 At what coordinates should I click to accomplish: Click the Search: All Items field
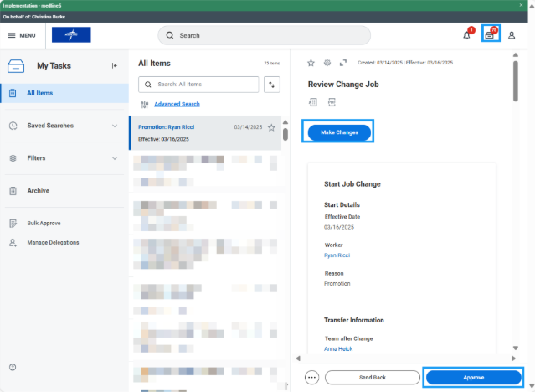click(x=201, y=85)
